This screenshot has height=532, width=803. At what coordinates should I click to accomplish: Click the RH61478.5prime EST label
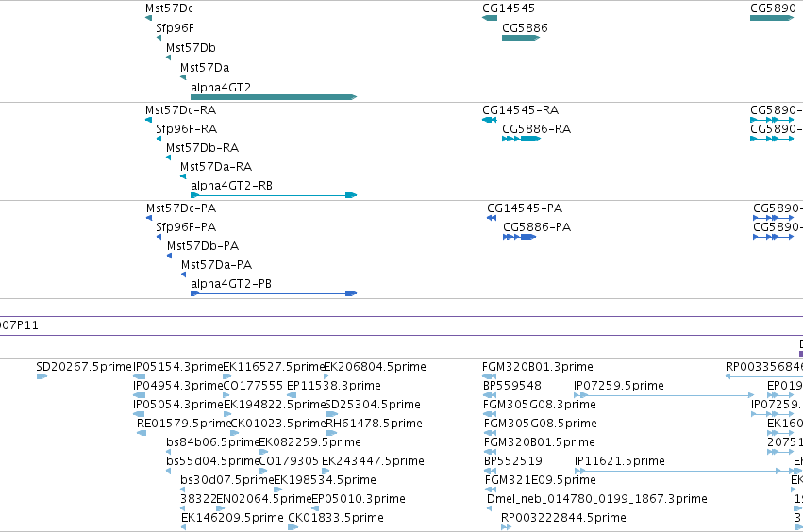tap(374, 424)
